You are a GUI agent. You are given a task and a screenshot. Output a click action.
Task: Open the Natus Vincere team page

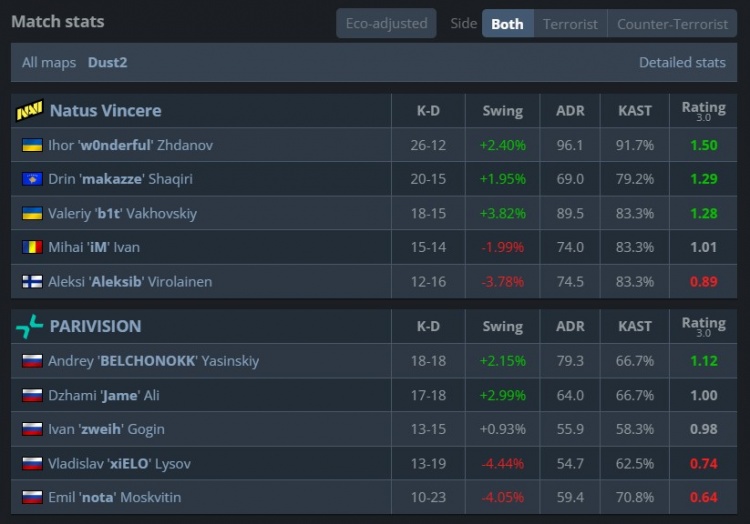105,110
